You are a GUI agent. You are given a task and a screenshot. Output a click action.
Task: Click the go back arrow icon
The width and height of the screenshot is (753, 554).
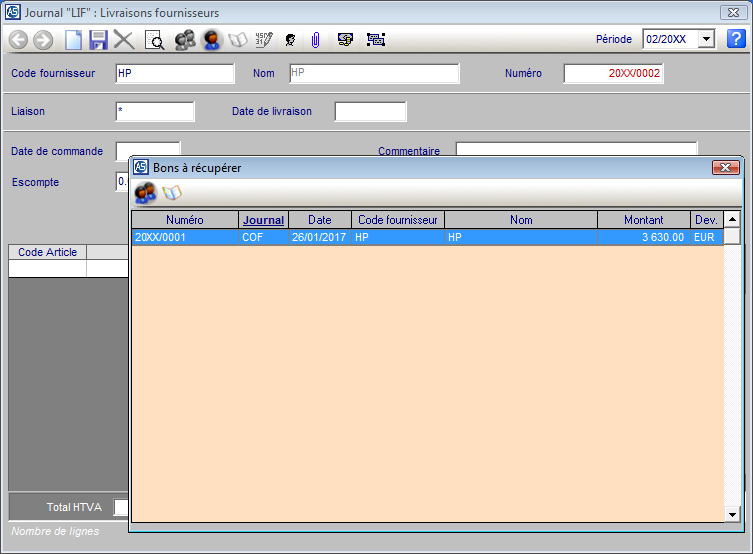[18, 40]
